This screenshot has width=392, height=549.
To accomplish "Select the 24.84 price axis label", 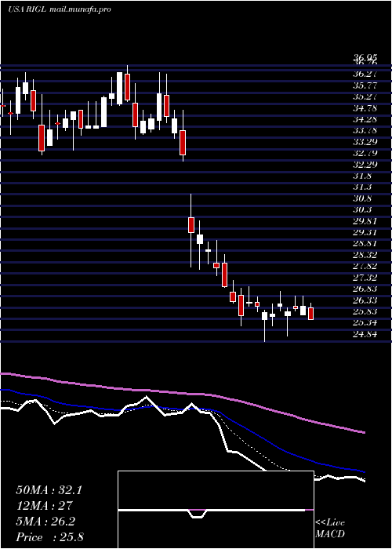I will 365,334.
